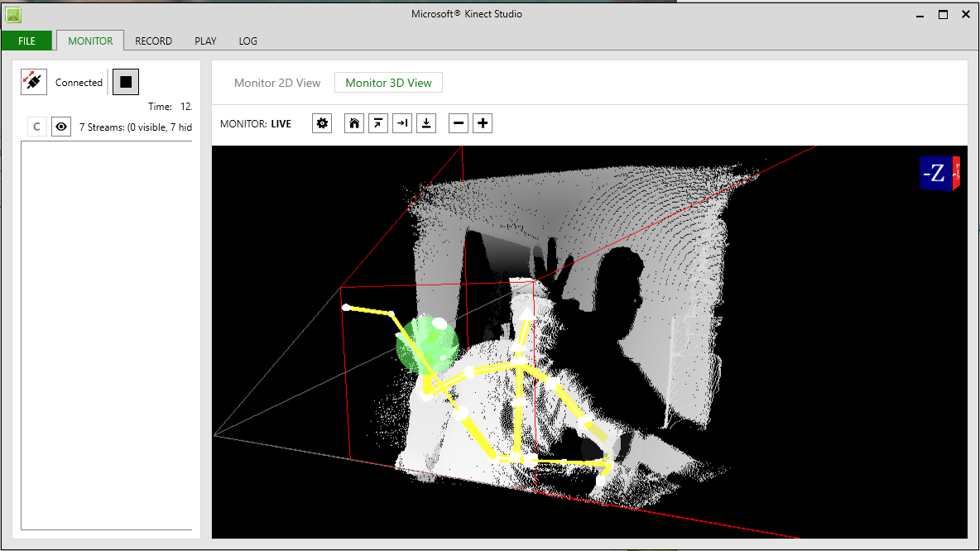The width and height of the screenshot is (980, 551).
Task: Open 3D view settings gear
Action: pos(322,123)
